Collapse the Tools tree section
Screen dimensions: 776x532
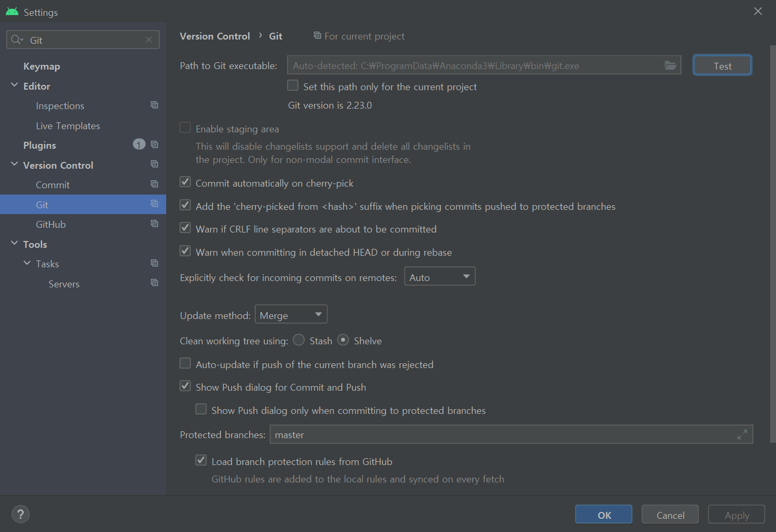(14, 243)
